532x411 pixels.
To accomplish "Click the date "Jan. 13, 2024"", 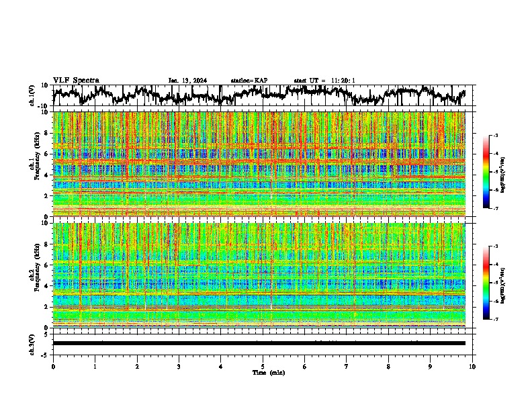I will pyautogui.click(x=187, y=81).
